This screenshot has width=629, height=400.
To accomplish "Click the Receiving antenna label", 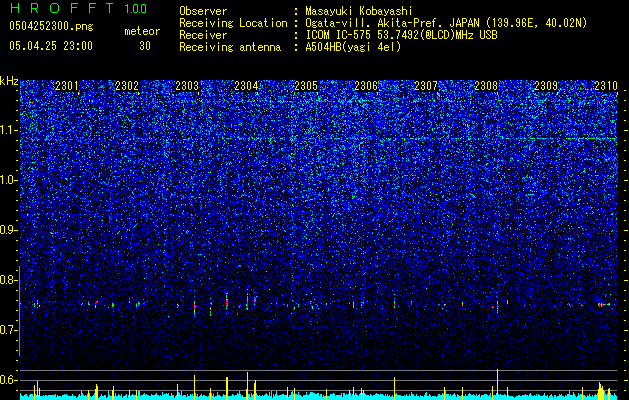I will tap(230, 47).
